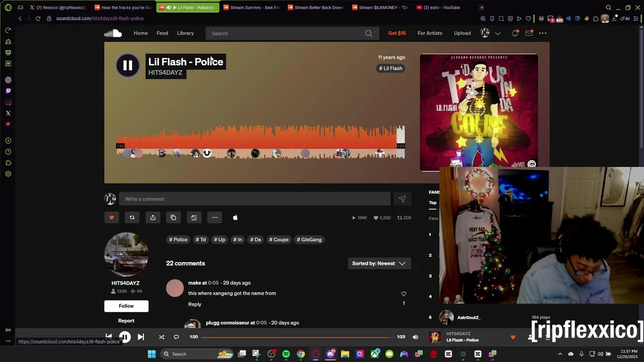Screen dimensions: 644x362
Task: Select the # Police tag
Action: tap(178, 240)
